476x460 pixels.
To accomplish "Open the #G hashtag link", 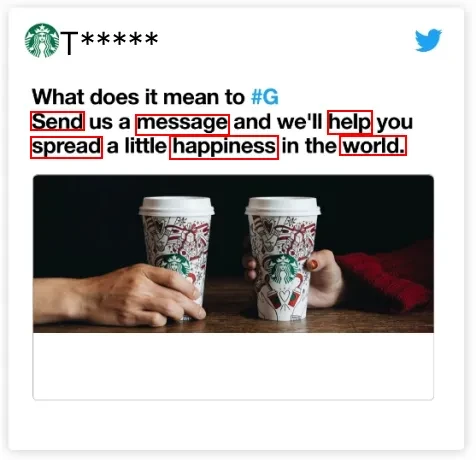I will 265,97.
